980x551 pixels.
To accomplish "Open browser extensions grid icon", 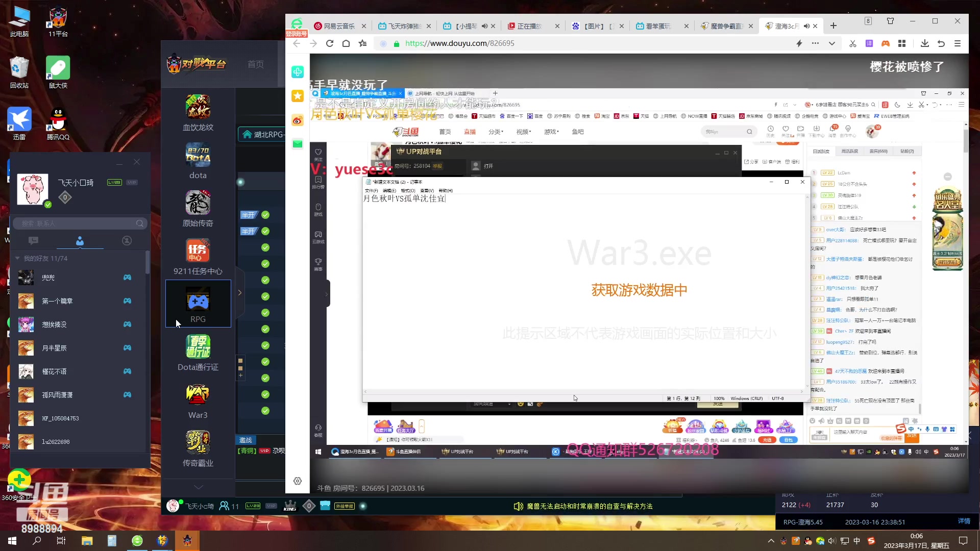I will coord(902,43).
